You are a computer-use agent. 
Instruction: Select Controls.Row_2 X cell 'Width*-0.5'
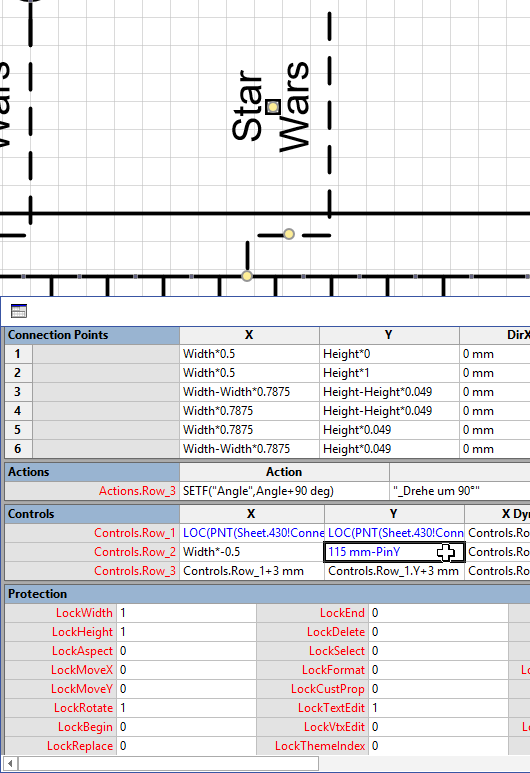pyautogui.click(x=252, y=552)
